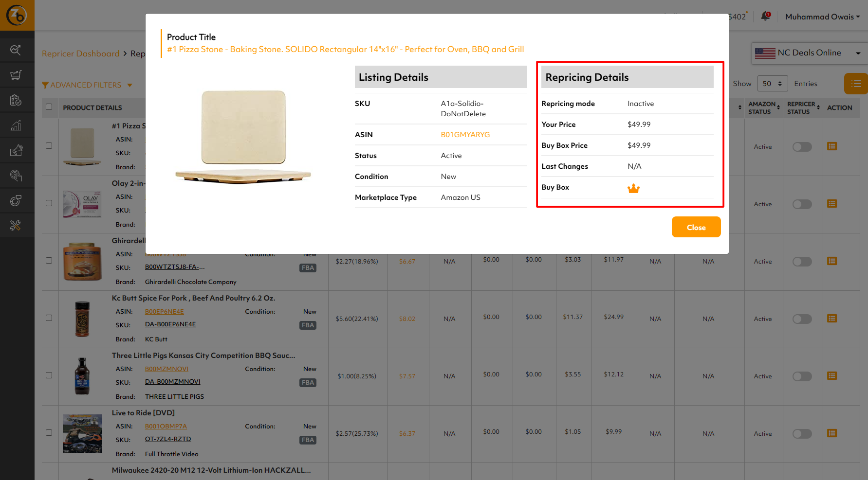This screenshot has width=868, height=480.
Task: Open the bar chart reports sidebar icon
Action: [x=16, y=125]
